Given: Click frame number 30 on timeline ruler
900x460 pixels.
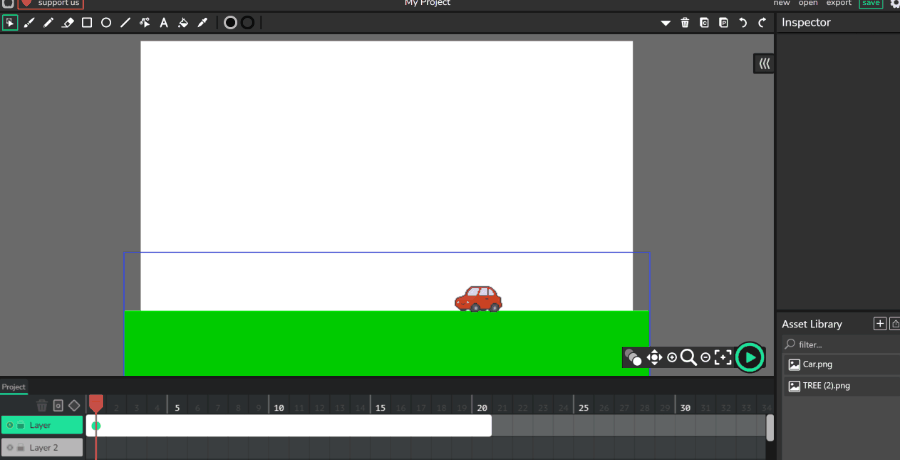Looking at the screenshot, I should point(685,408).
